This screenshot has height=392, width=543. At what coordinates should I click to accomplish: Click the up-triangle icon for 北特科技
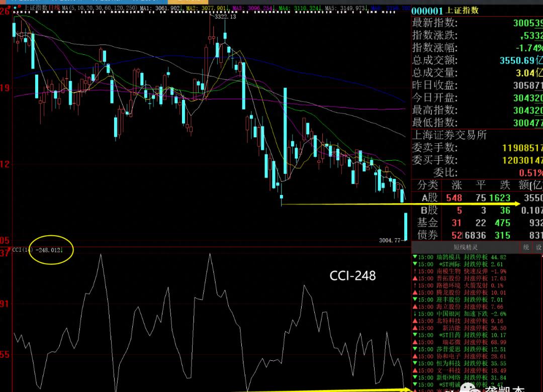414,321
